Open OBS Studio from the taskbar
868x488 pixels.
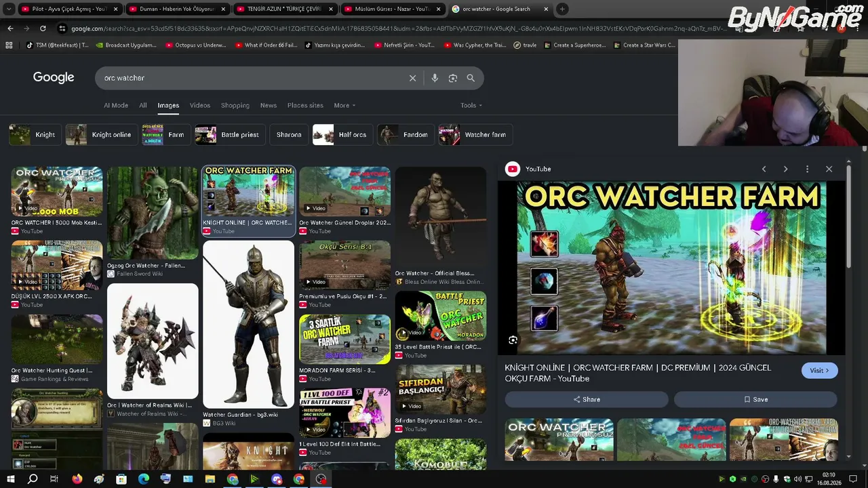click(x=321, y=479)
